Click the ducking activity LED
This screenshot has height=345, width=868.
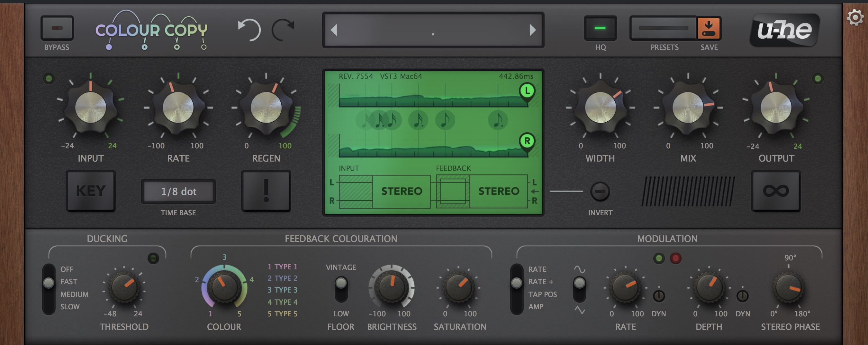tap(153, 258)
